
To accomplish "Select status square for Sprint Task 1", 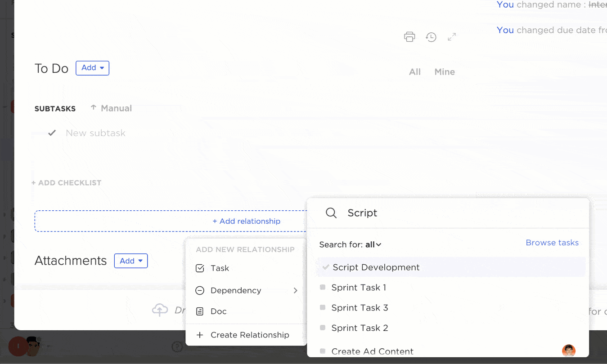I will pyautogui.click(x=323, y=288).
